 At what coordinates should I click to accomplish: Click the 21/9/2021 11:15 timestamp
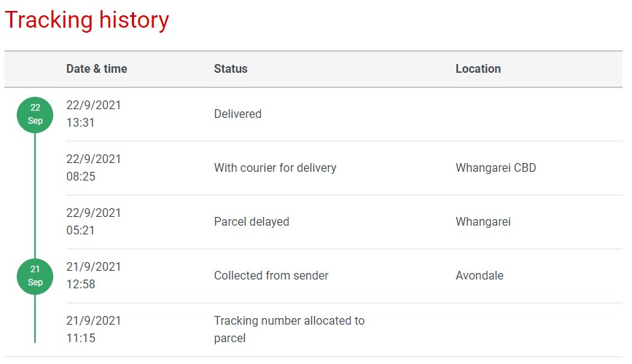coord(93,329)
